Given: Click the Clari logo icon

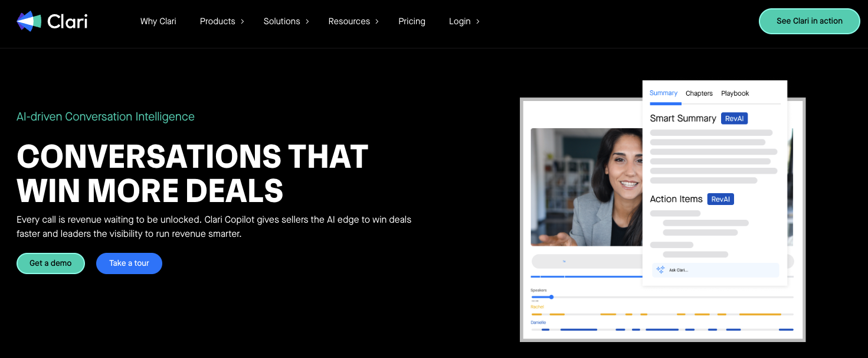Looking at the screenshot, I should coord(28,21).
